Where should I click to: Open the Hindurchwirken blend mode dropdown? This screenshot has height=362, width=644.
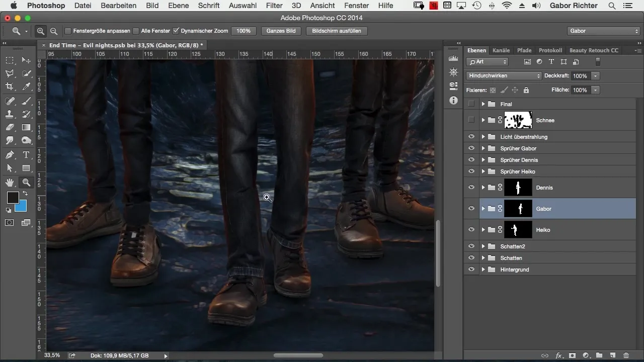504,76
